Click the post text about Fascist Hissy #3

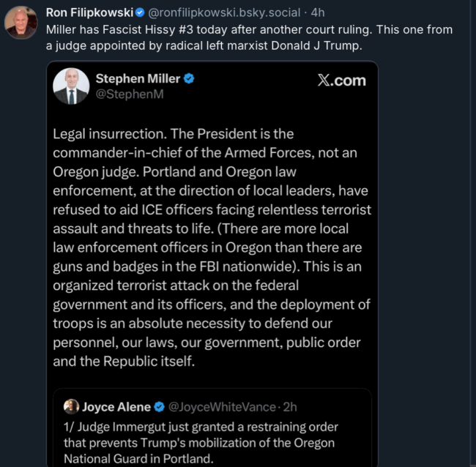(249, 30)
